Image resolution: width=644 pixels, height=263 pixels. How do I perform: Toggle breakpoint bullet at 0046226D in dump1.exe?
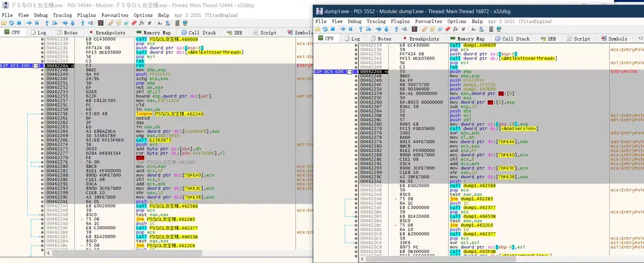click(356, 124)
